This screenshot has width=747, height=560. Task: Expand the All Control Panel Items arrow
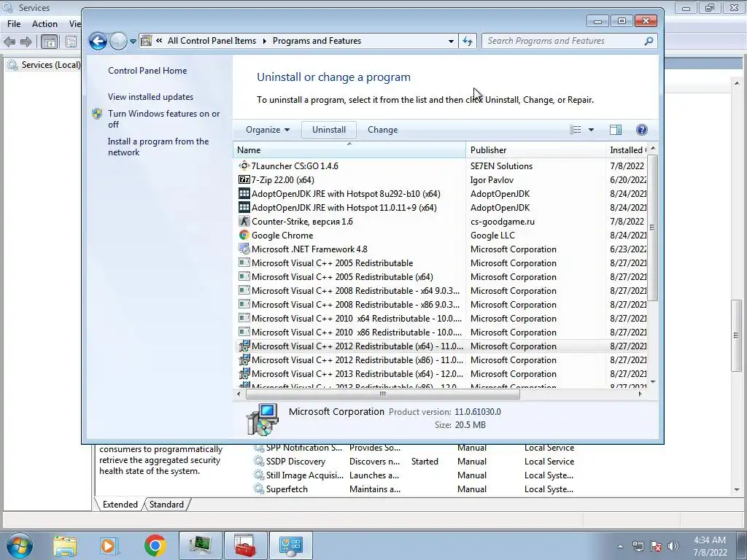point(265,41)
